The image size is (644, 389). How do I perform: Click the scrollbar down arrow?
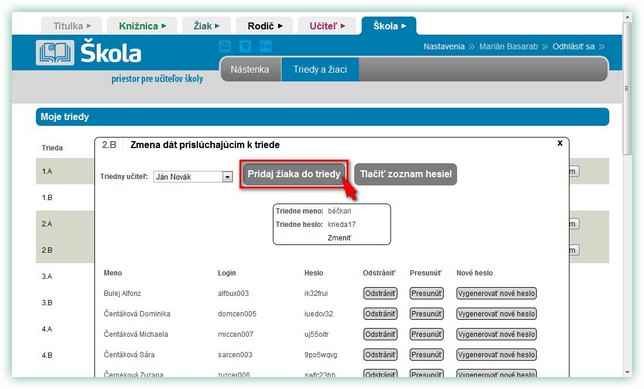point(627,372)
